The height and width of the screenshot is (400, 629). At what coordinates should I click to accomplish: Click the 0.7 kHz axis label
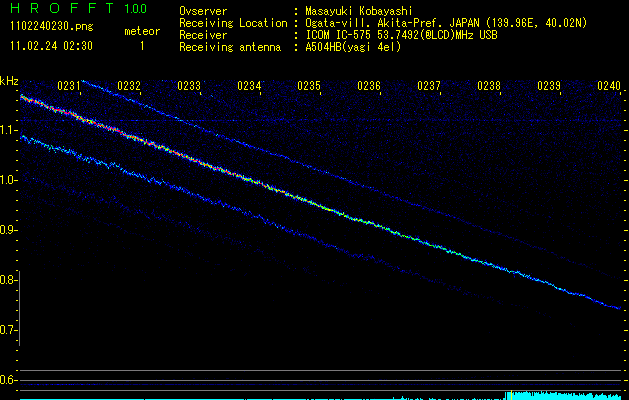pos(7,330)
